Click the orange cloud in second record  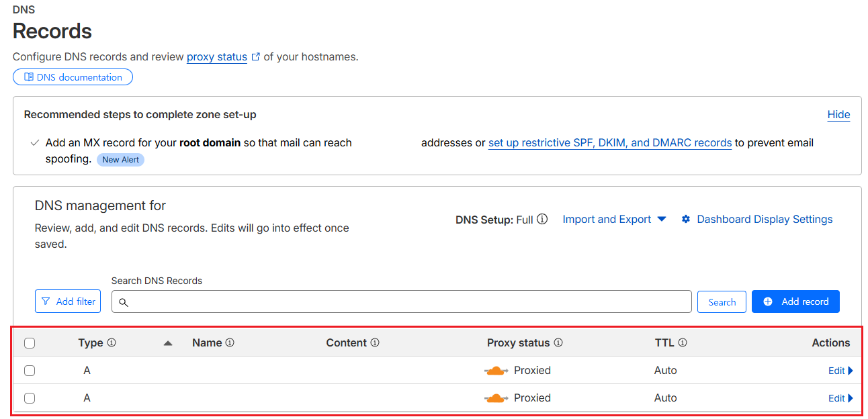(496, 398)
